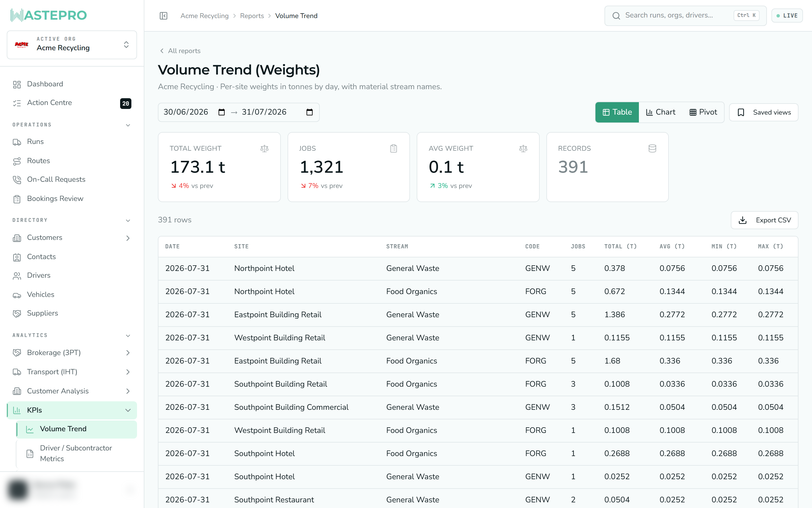Click the Contacts icon

click(x=17, y=257)
